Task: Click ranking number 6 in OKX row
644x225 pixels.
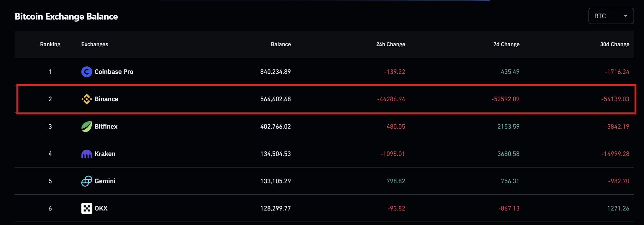Action: tap(50, 209)
